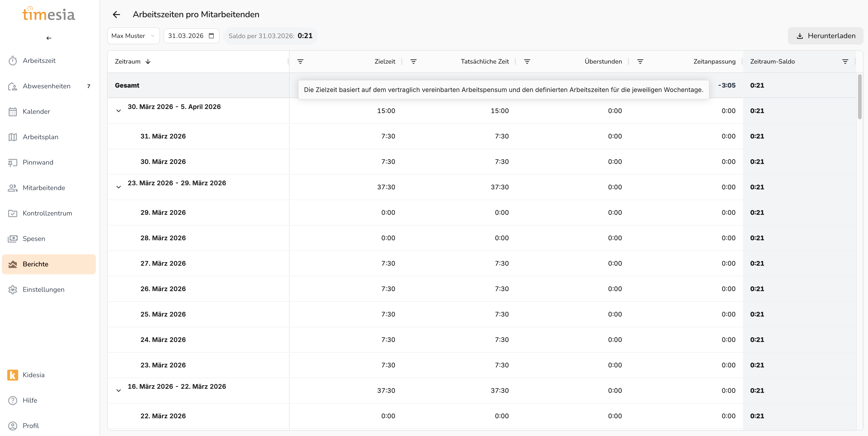The image size is (868, 436).
Task: Collapse the 23. März – 29. März week
Action: coord(119,187)
